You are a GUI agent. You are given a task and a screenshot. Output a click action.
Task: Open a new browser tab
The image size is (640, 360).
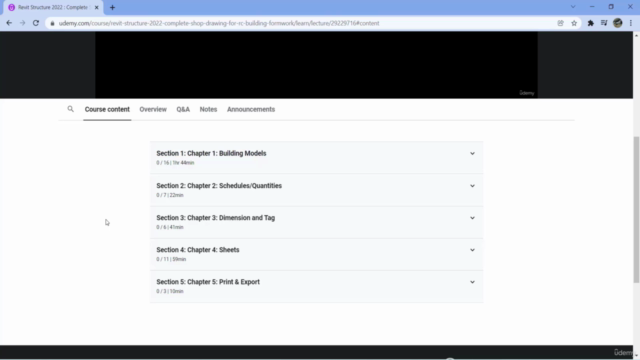click(112, 7)
